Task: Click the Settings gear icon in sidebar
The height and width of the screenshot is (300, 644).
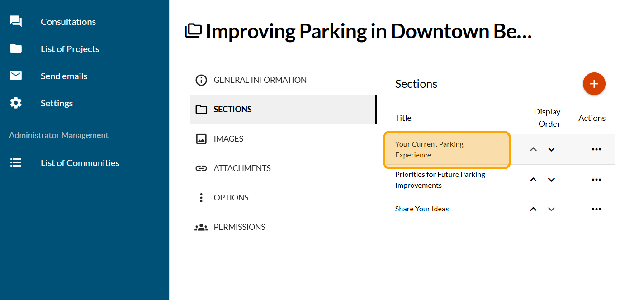Action: click(x=16, y=103)
